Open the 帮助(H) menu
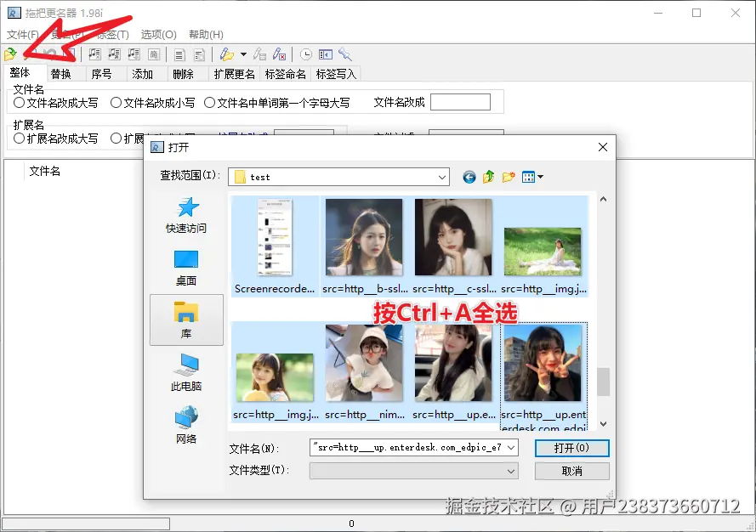Viewport: 756px width, 532px height. (205, 34)
